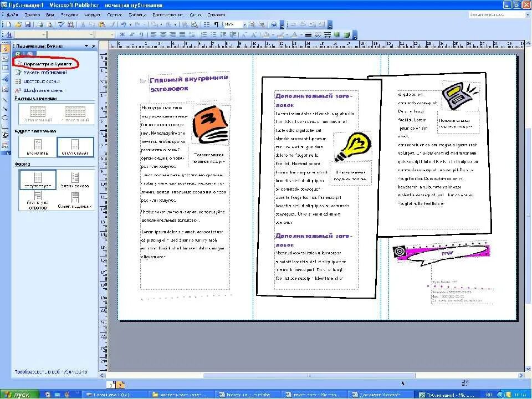The height and width of the screenshot is (399, 532).
Task: Select the Text Box tool in the objects toolbar
Action: pos(5,58)
